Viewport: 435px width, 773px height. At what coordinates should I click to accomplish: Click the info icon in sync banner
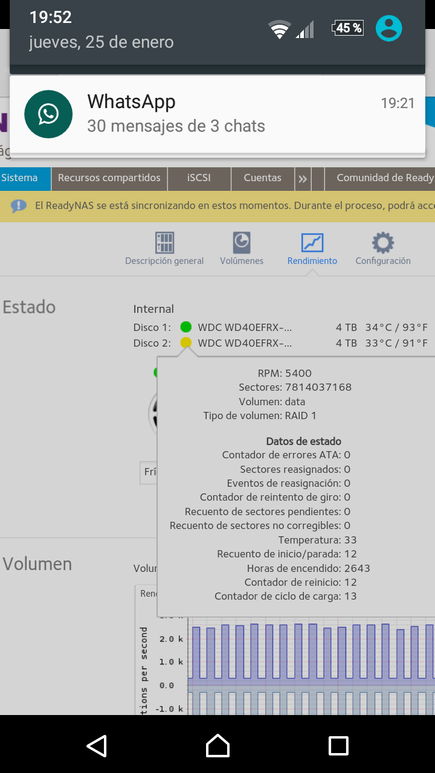[18, 206]
